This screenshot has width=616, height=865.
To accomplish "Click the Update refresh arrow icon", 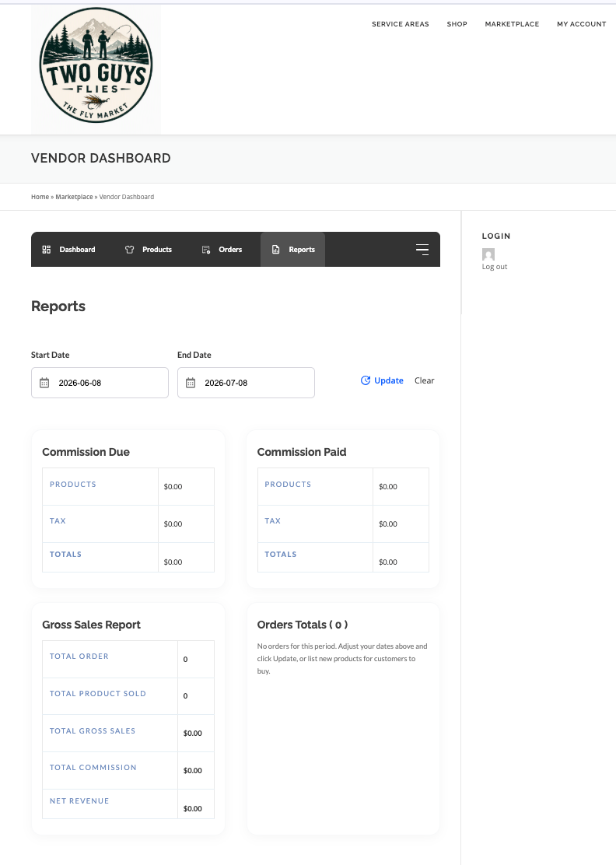I will pyautogui.click(x=365, y=380).
